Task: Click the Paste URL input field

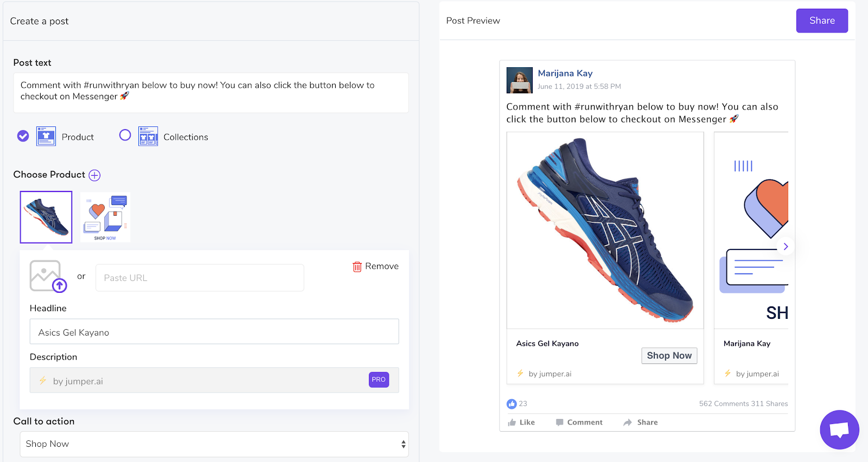Action: pos(200,278)
